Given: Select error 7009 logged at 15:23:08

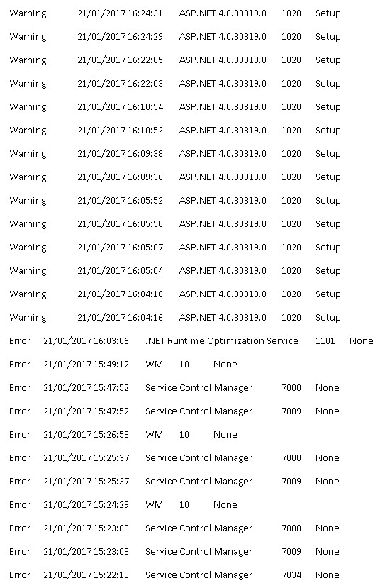Looking at the screenshot, I should [174, 552].
